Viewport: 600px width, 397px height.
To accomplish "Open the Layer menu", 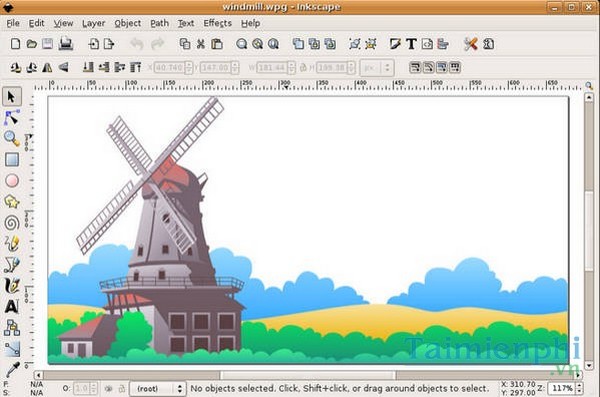I will (x=93, y=23).
